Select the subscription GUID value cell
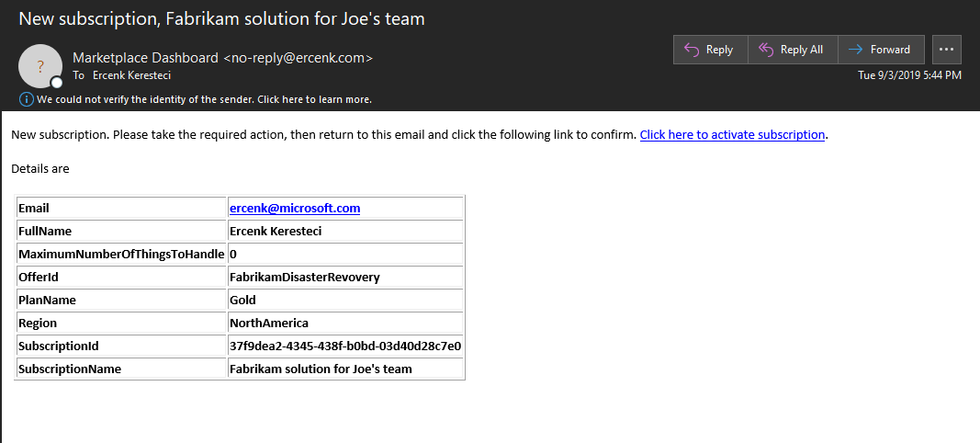980x443 pixels. (x=345, y=346)
